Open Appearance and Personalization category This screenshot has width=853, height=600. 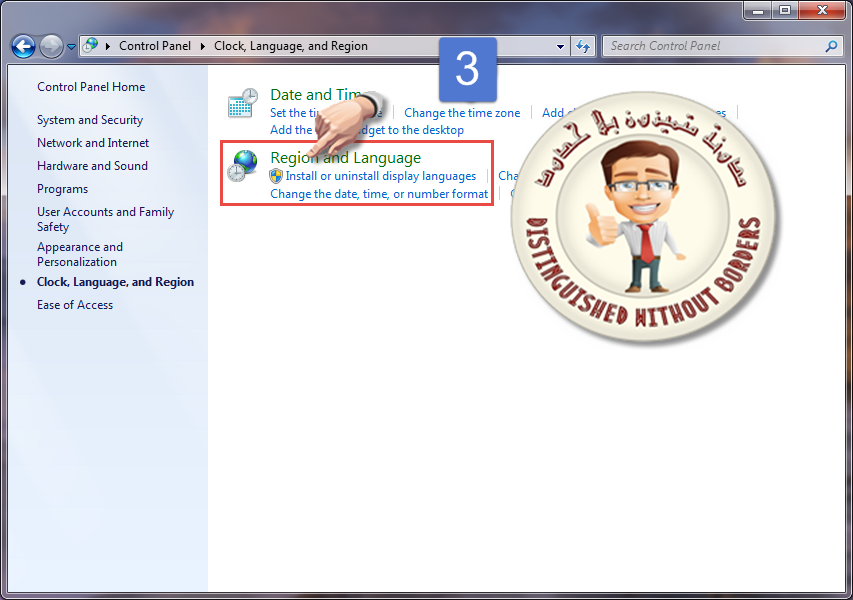pos(80,255)
